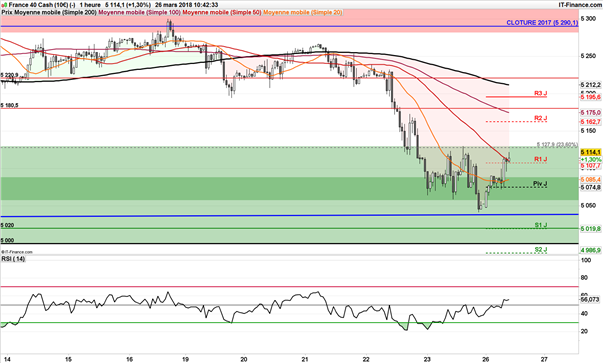
Task: Click the red 5 195,6 price tag
Action: [590, 97]
